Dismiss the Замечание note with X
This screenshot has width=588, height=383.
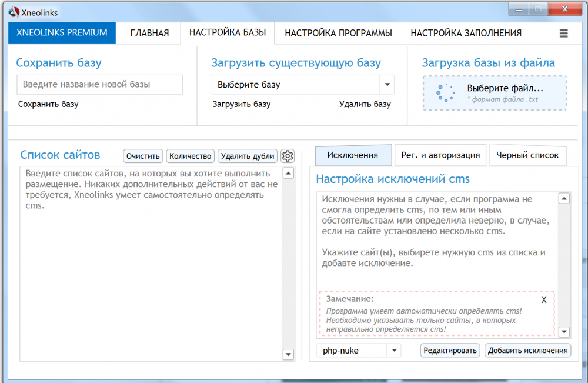click(x=544, y=299)
